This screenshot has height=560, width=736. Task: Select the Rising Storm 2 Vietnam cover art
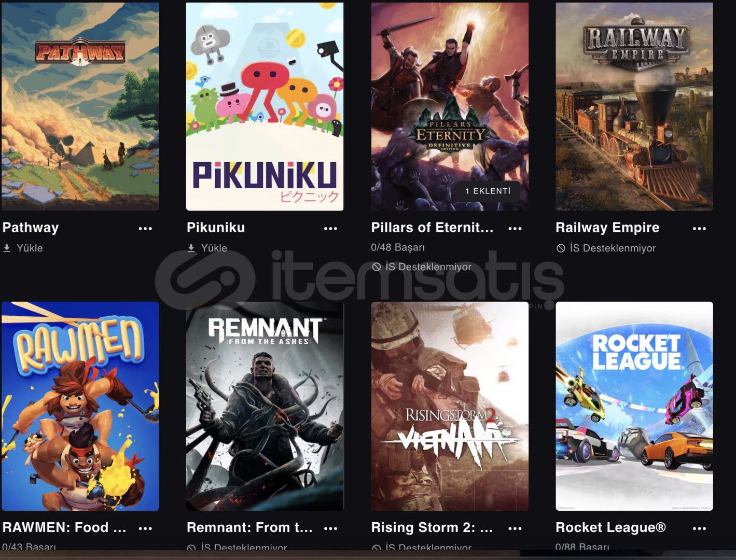click(x=450, y=406)
